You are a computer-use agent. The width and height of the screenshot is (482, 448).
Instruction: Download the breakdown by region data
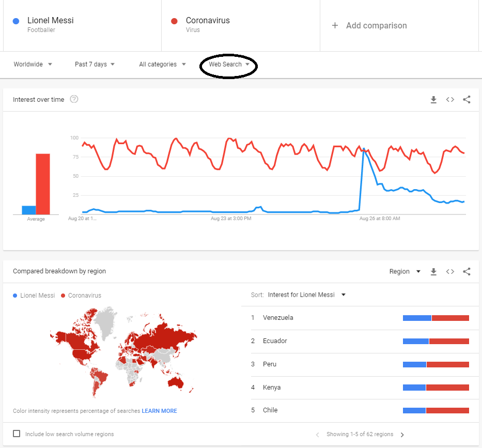click(433, 272)
